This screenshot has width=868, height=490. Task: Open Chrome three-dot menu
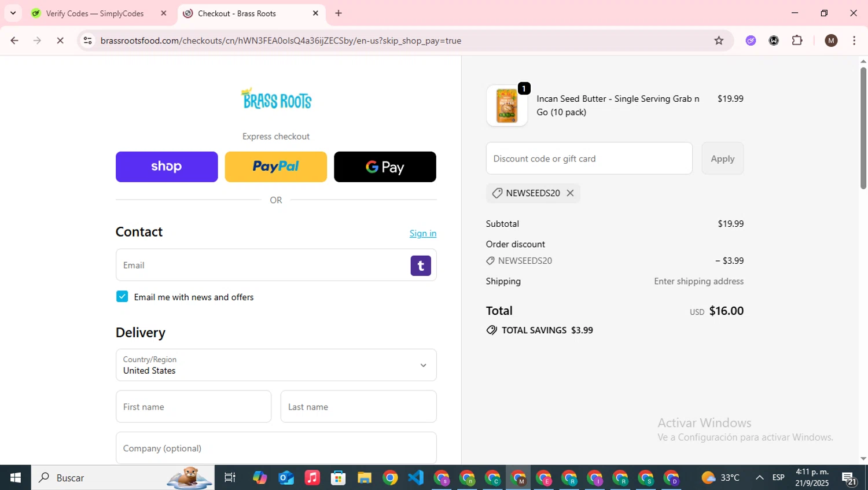pos(854,40)
